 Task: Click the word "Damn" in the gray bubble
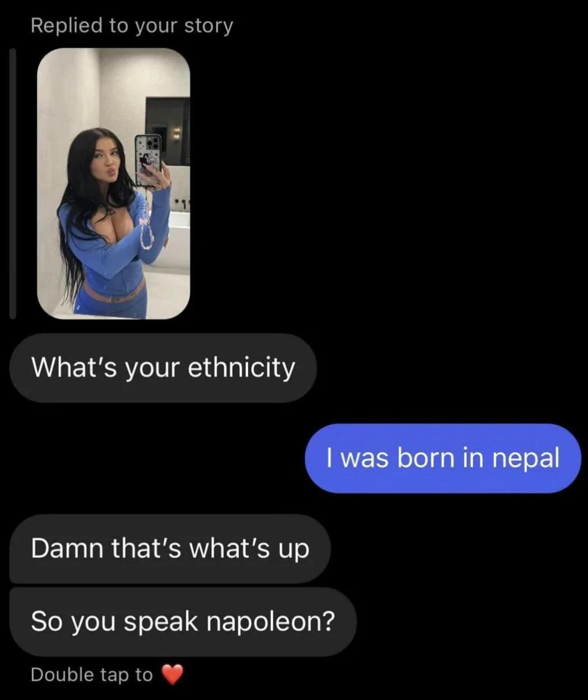[x=67, y=548]
